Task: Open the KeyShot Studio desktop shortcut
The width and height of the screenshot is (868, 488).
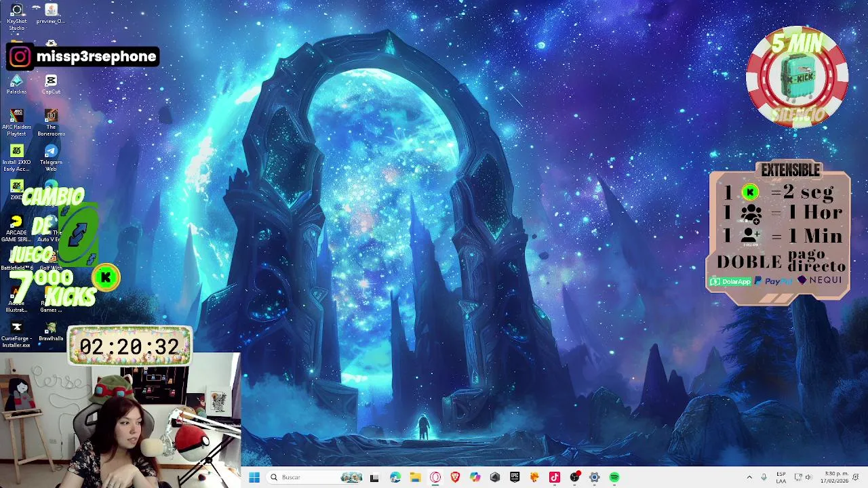Action: [x=17, y=16]
